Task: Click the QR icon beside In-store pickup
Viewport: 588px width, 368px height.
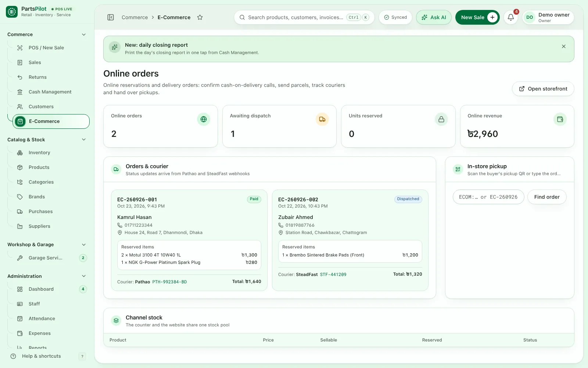Action: [458, 169]
